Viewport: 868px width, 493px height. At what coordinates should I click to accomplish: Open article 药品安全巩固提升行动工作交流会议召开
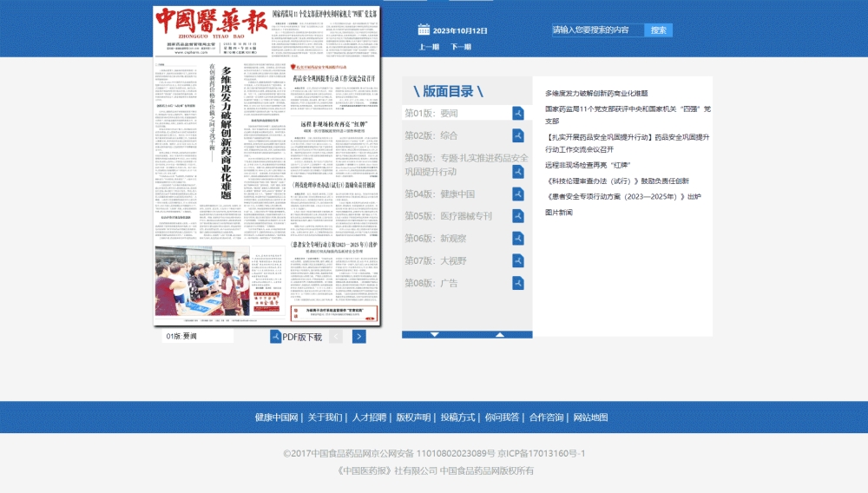pos(628,143)
